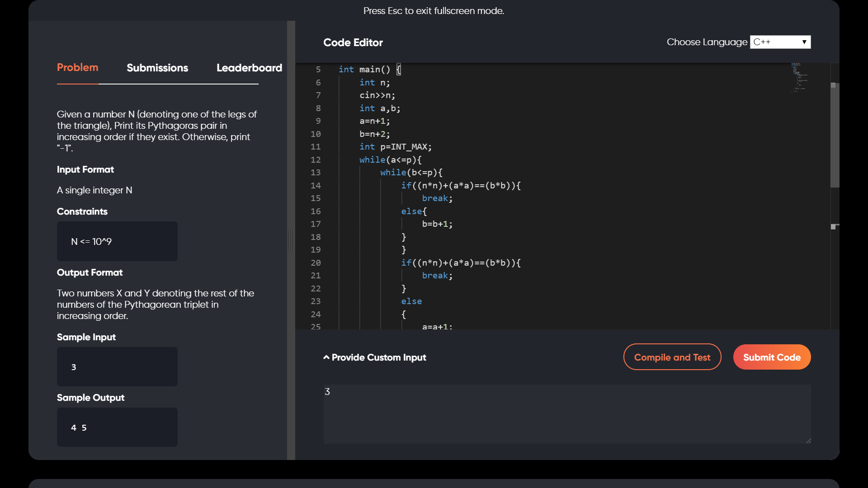Click line number 14 in the gutter
868x488 pixels.
tap(316, 186)
